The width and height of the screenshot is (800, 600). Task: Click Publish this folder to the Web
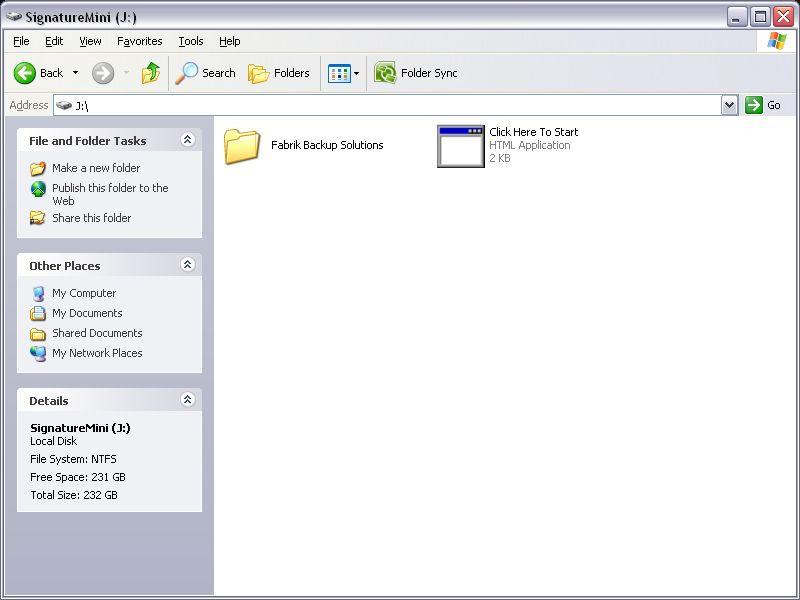(x=110, y=194)
